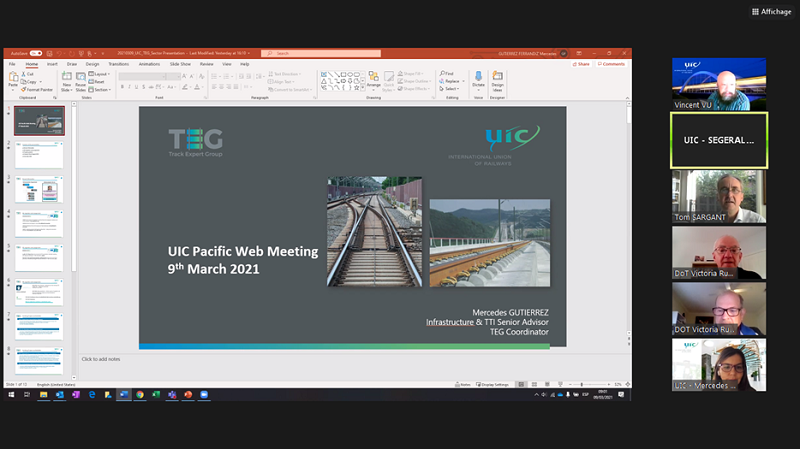Viewport: 800px width, 449px height.
Task: Open the Shape Fill dropdown
Action: tap(411, 73)
